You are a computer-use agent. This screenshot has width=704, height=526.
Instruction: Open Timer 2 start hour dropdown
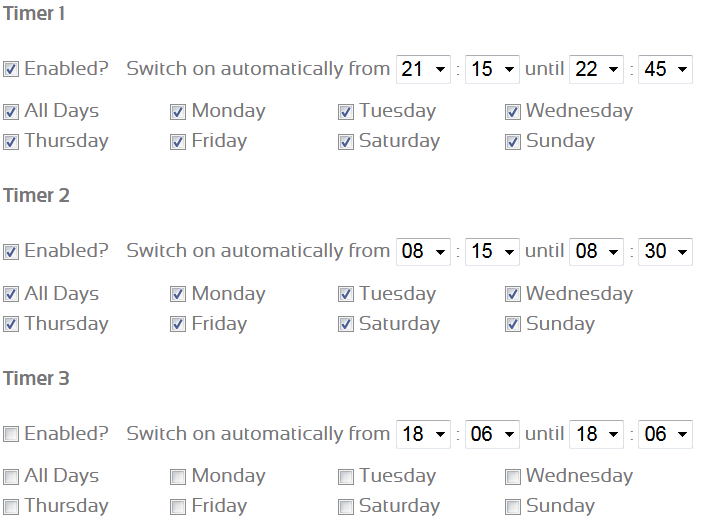coord(424,251)
